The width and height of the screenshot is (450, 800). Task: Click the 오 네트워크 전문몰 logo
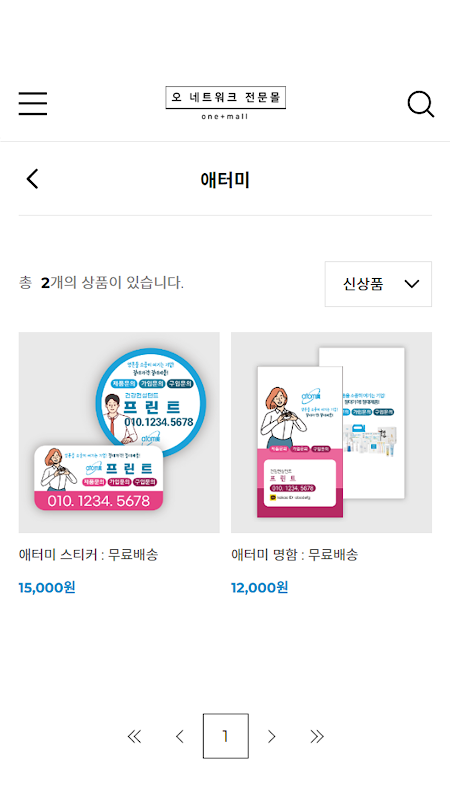tap(225, 97)
